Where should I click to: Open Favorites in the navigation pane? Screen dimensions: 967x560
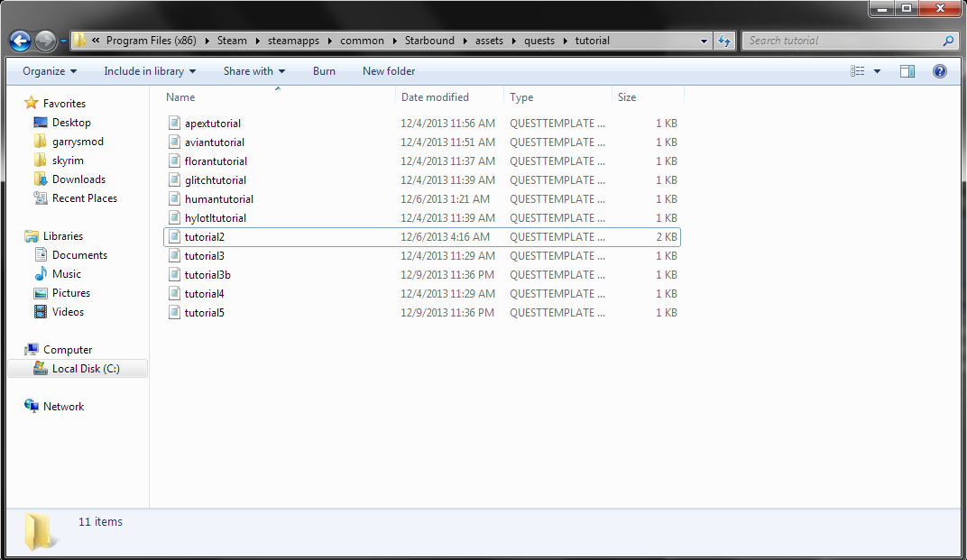64,104
